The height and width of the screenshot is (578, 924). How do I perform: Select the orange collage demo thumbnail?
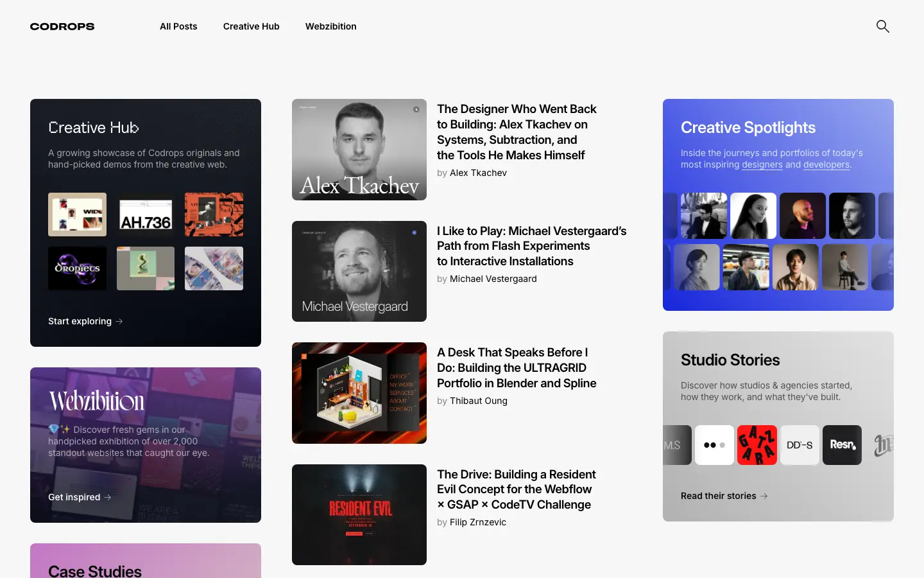click(x=214, y=215)
